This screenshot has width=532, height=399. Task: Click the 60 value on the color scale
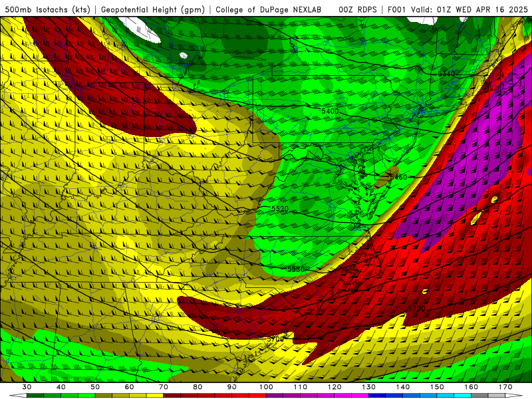click(x=129, y=387)
